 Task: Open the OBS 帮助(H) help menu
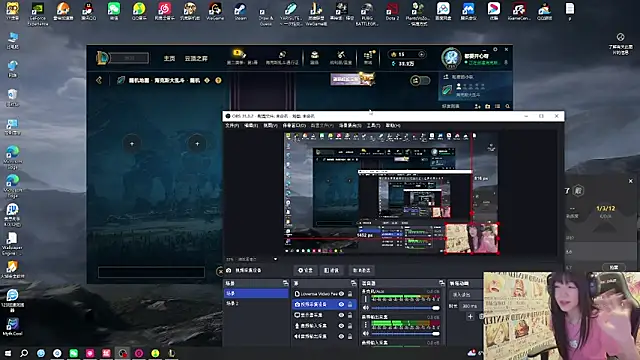coord(393,125)
